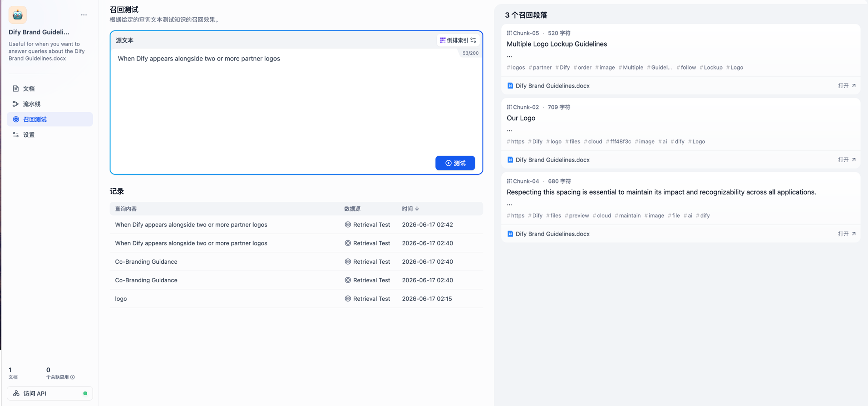Click the #partner keyword tag in Chunk-05

[x=540, y=67]
